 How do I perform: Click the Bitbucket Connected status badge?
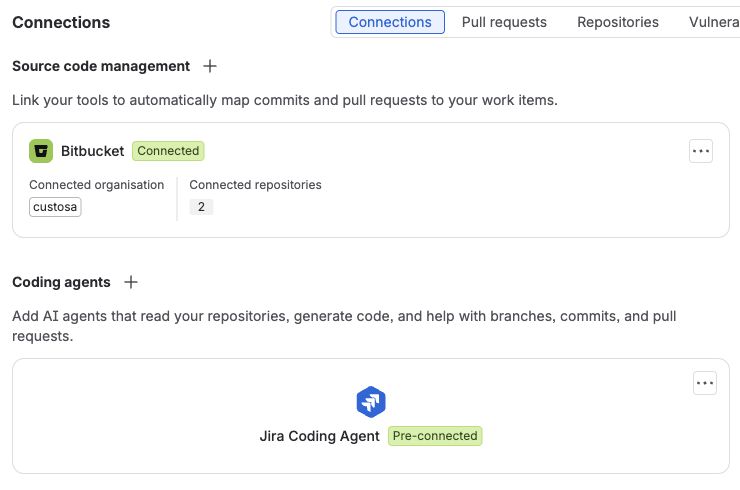pyautogui.click(x=168, y=151)
